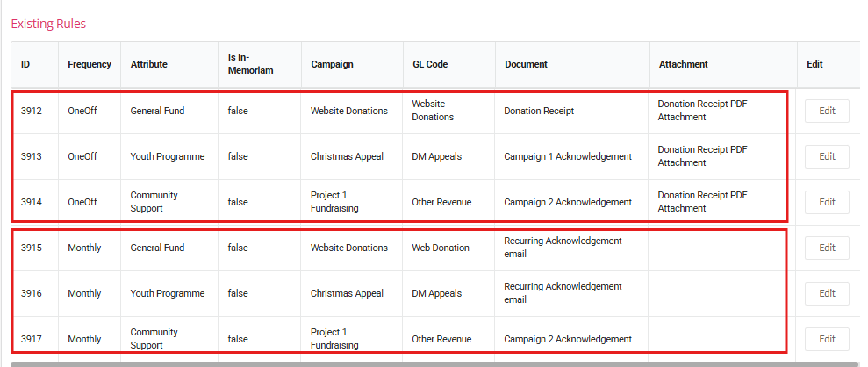Click the Is In-Memoriam column header
The image size is (868, 367).
(x=250, y=64)
